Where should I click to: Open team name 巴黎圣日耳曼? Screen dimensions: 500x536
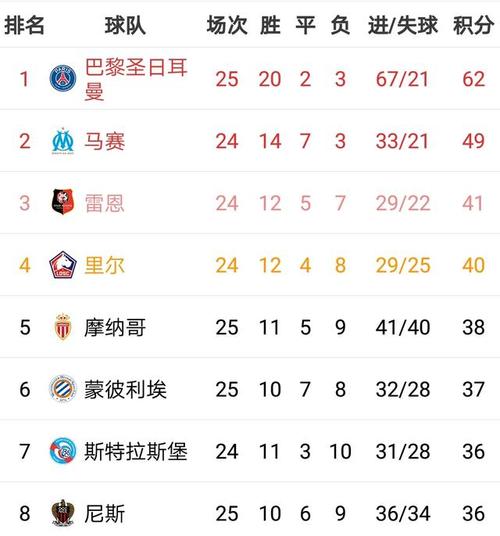point(136,79)
